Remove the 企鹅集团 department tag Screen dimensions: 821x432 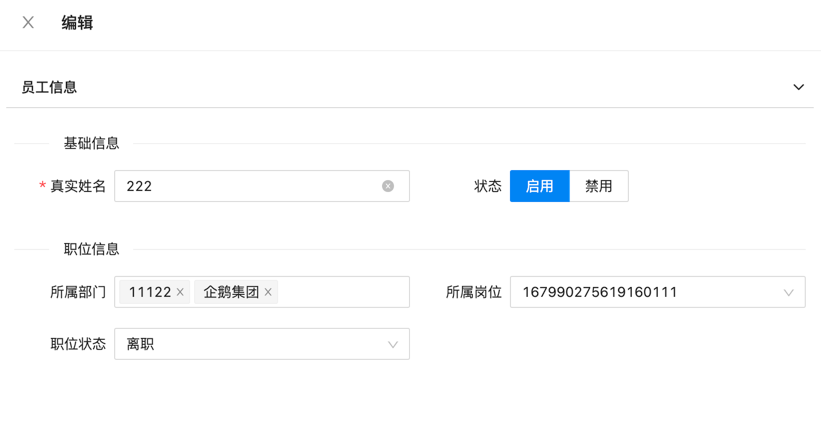coord(268,292)
